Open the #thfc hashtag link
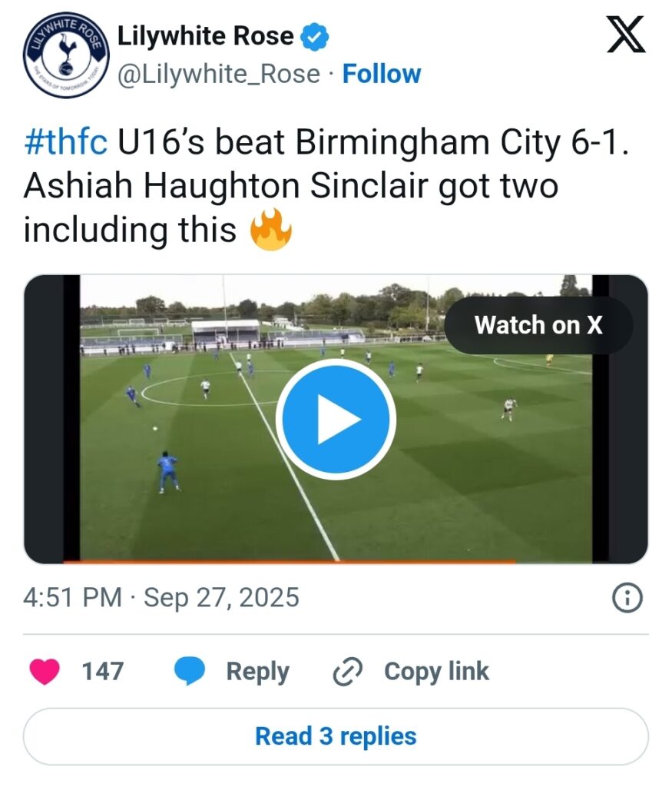The width and height of the screenshot is (672, 787). tap(66, 142)
